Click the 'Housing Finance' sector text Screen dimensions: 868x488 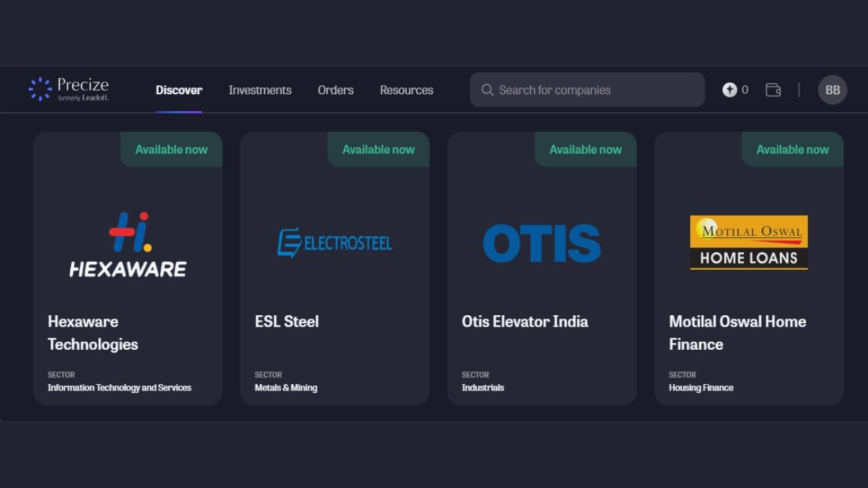tap(701, 388)
